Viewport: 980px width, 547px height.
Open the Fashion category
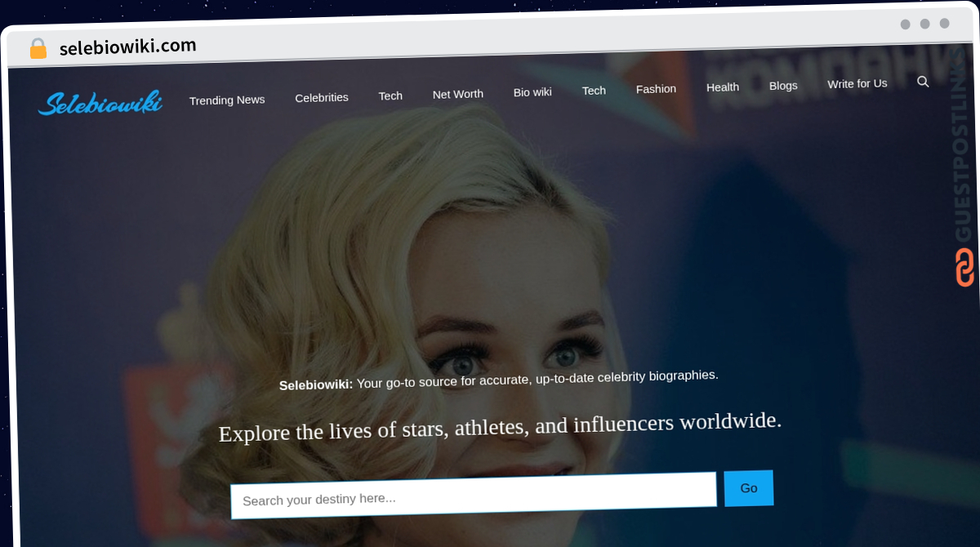tap(656, 89)
